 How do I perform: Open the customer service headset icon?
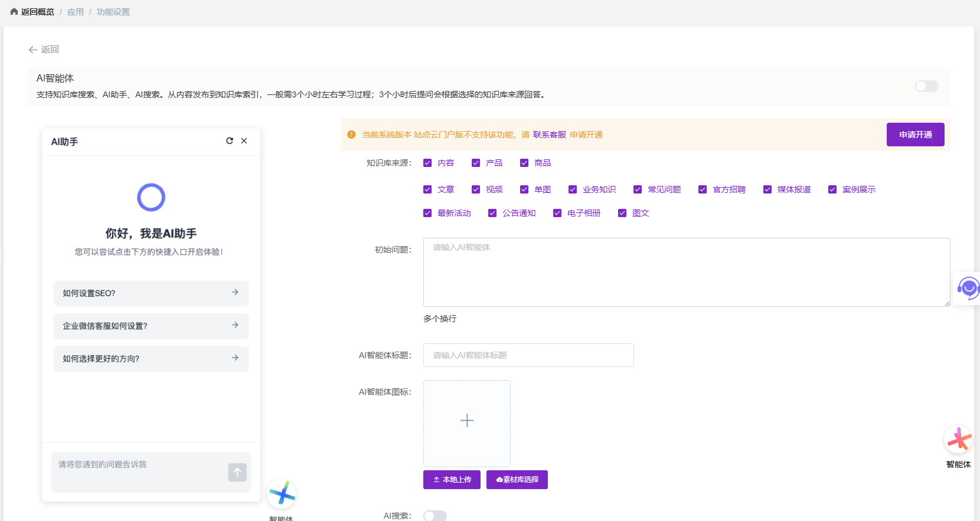tap(968, 289)
